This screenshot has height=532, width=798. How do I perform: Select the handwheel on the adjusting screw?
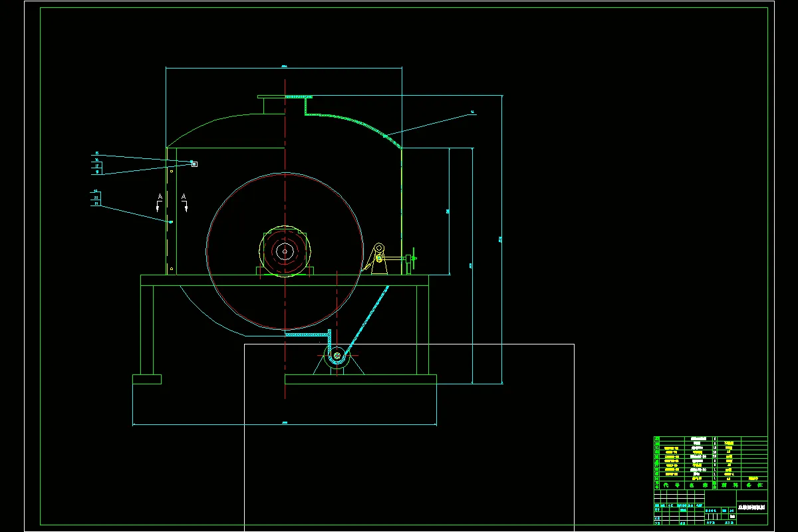pyautogui.click(x=413, y=258)
